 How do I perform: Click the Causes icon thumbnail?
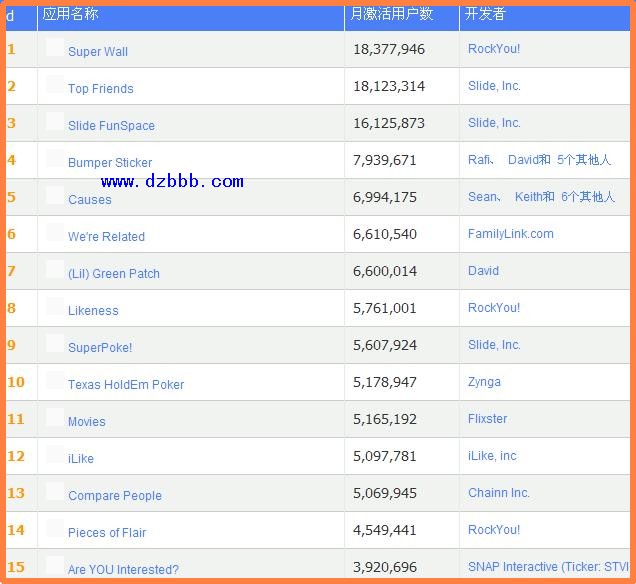point(55,195)
